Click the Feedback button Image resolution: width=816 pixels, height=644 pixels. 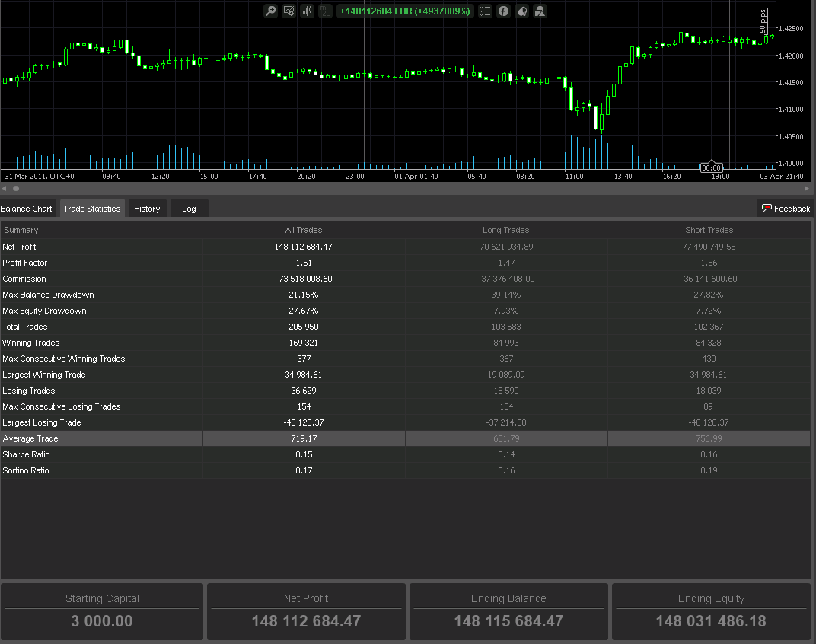(x=786, y=209)
